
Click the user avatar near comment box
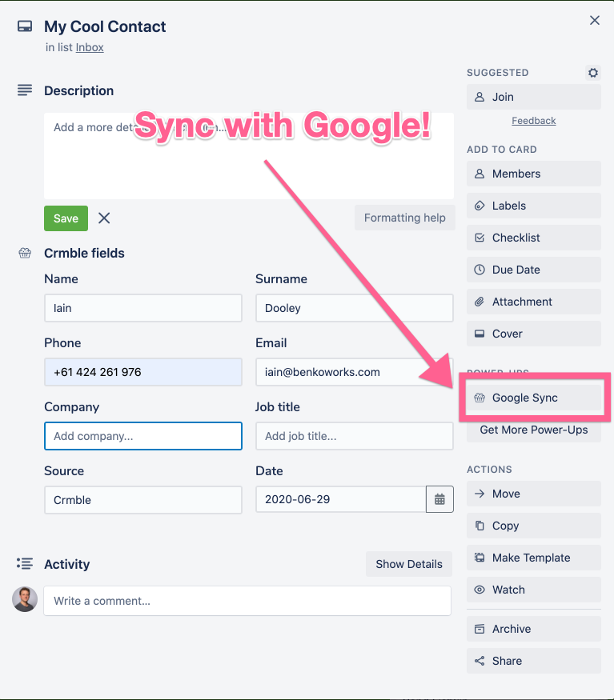click(x=25, y=599)
